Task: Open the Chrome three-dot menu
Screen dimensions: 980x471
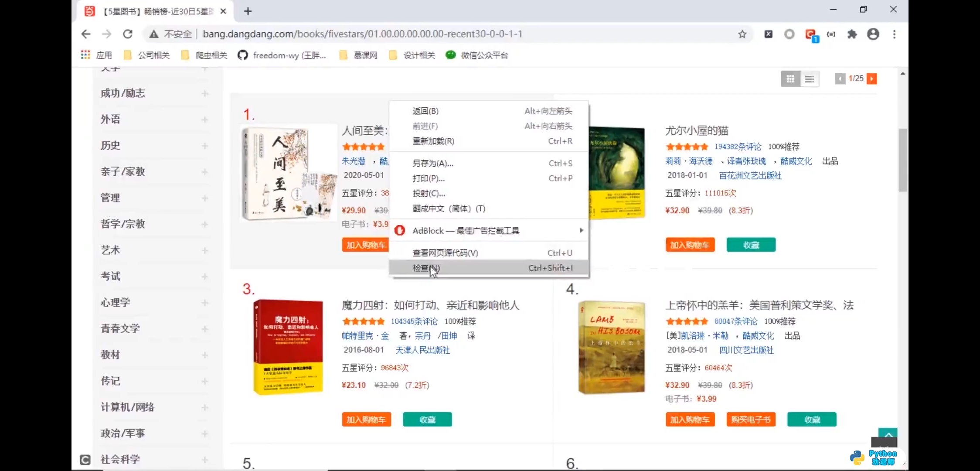Action: coord(894,34)
